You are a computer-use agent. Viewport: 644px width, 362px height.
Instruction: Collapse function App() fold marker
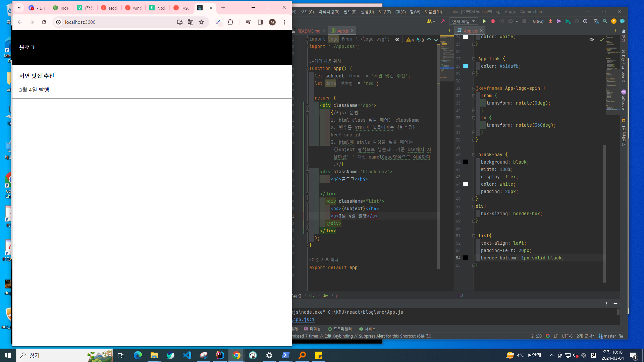coord(307,69)
